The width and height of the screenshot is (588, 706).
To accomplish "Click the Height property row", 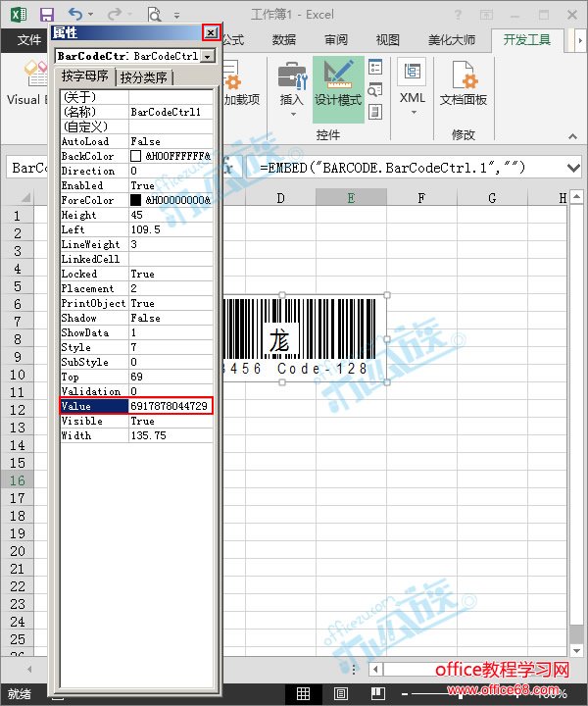I will click(x=136, y=215).
